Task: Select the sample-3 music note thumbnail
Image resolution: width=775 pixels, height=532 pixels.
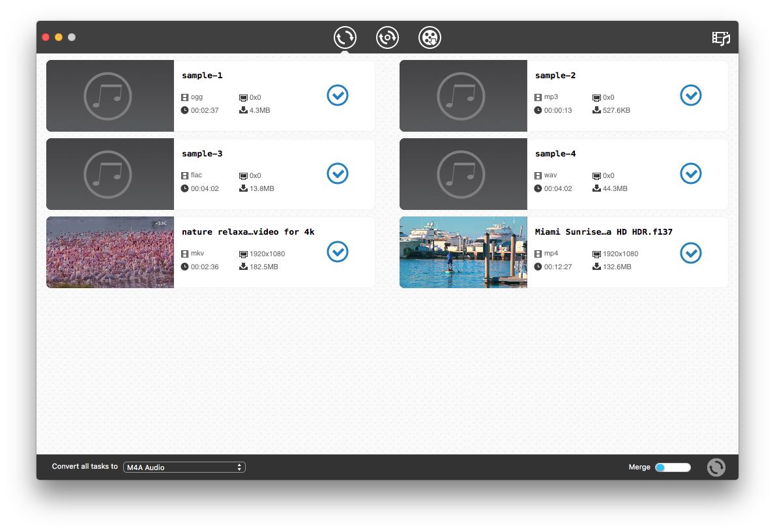Action: 110,174
